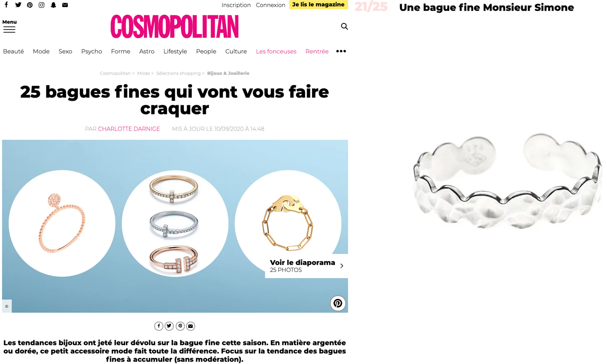The width and height of the screenshot is (607, 364).
Task: Pin the hero image with Pinterest button
Action: click(338, 303)
